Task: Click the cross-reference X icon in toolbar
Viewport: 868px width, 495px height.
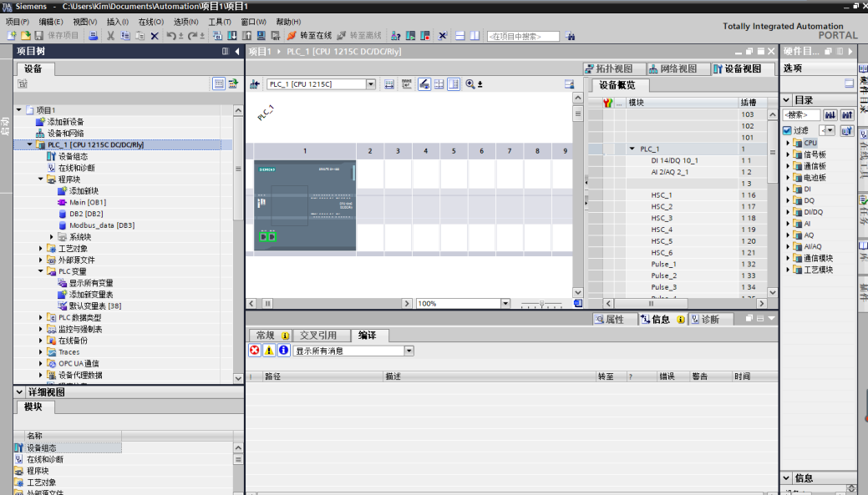Action: point(442,35)
